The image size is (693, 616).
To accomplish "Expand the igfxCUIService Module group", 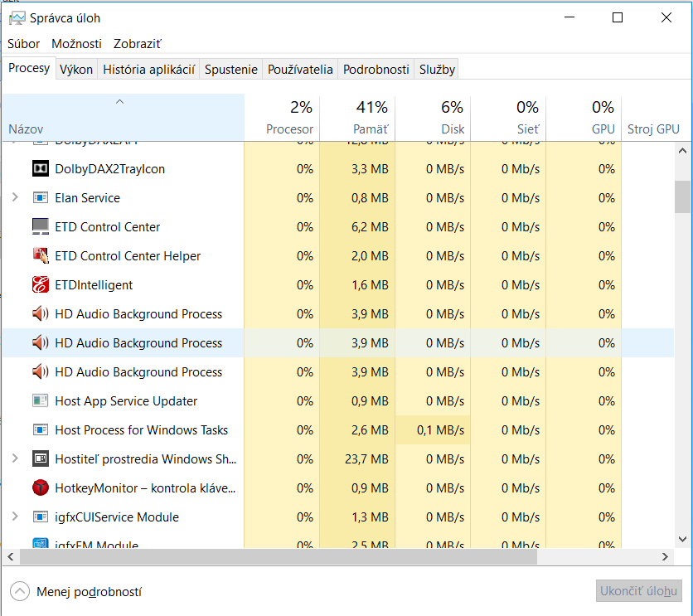I will [x=15, y=517].
